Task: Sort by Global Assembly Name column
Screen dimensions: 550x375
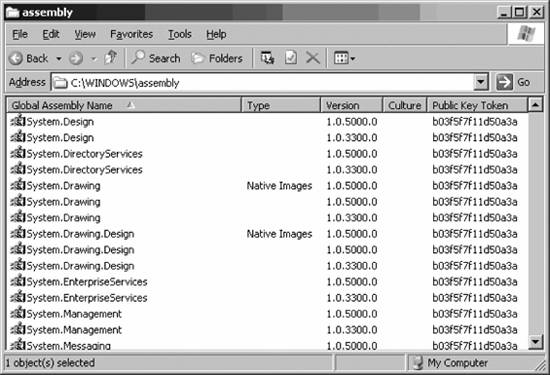Action: click(124, 105)
